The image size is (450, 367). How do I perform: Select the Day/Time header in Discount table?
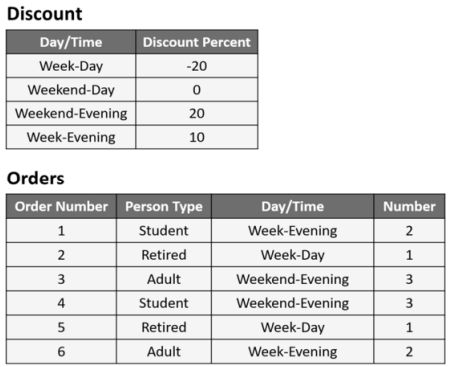pyautogui.click(x=71, y=42)
